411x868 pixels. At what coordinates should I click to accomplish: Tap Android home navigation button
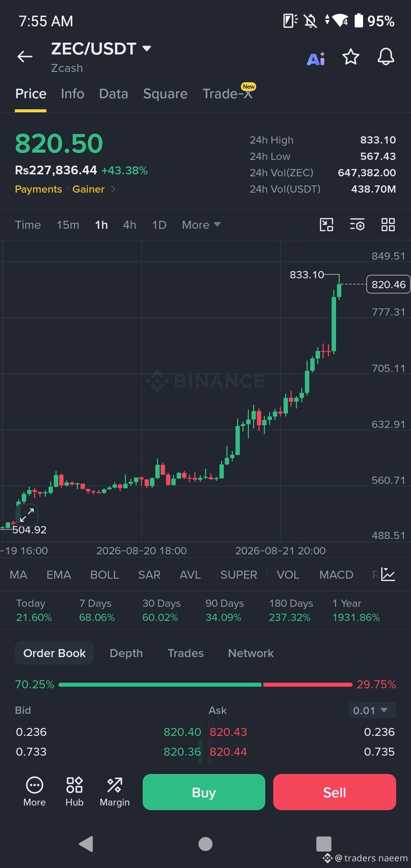click(x=205, y=844)
